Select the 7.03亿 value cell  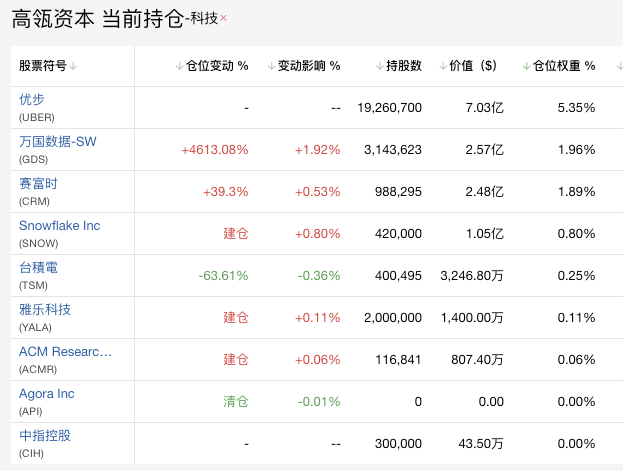[x=484, y=108]
